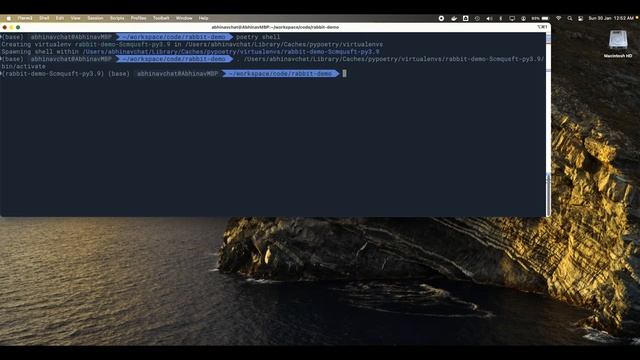Open the Help menu
This screenshot has width=640, height=360.
coord(203,18)
